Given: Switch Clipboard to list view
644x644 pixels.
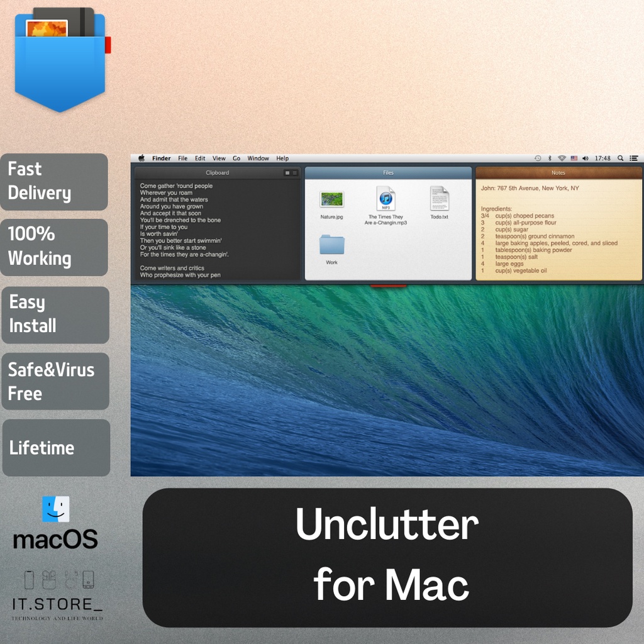Looking at the screenshot, I should point(294,173).
